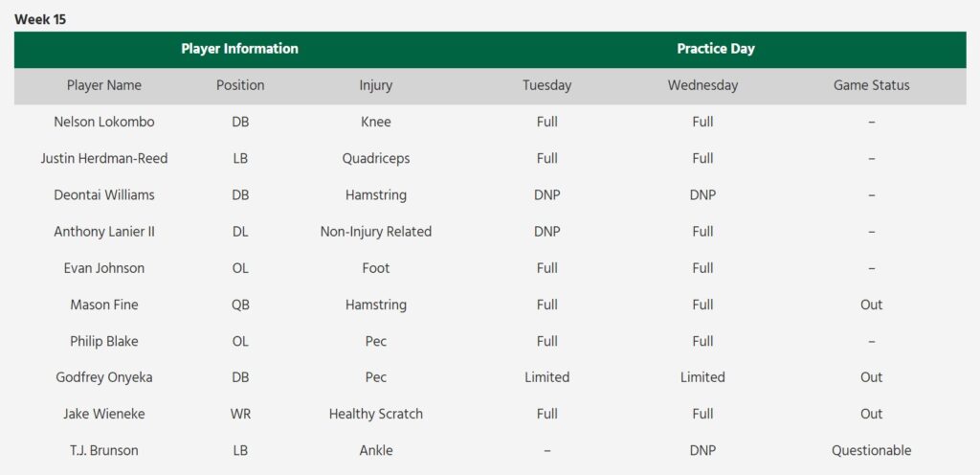The image size is (980, 475).
Task: Click the Week 15 heading
Action: [x=40, y=19]
